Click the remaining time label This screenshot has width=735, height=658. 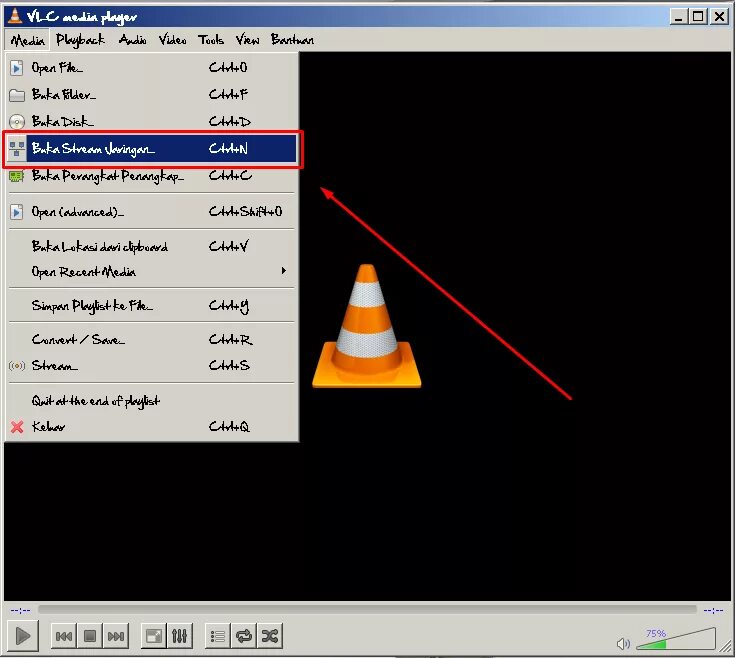tap(713, 610)
